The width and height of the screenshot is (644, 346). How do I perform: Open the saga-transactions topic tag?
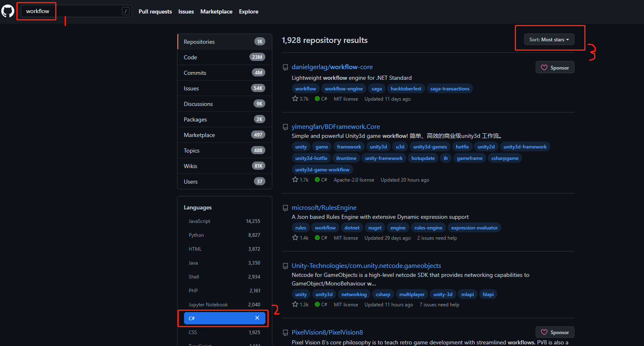(450, 89)
